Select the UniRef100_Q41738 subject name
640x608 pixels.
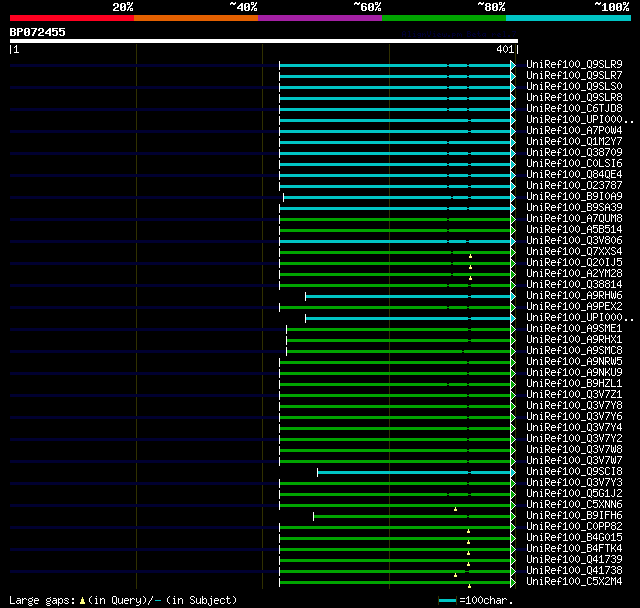(574, 571)
